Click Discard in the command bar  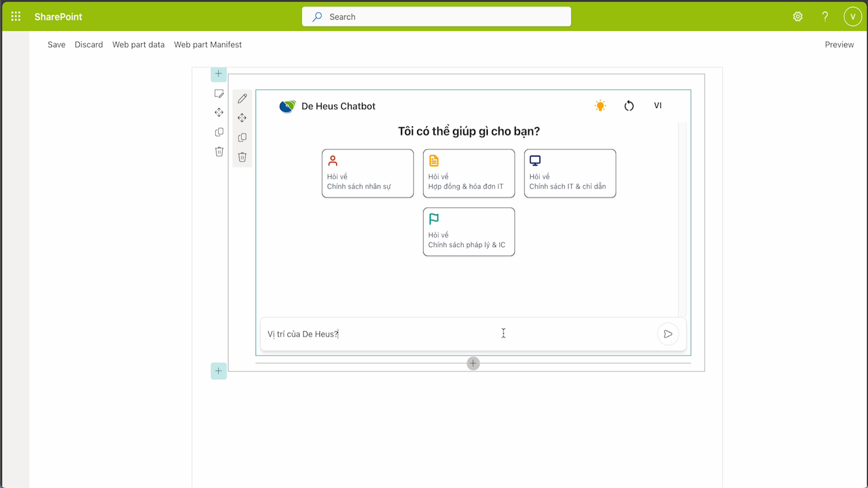pyautogui.click(x=89, y=44)
